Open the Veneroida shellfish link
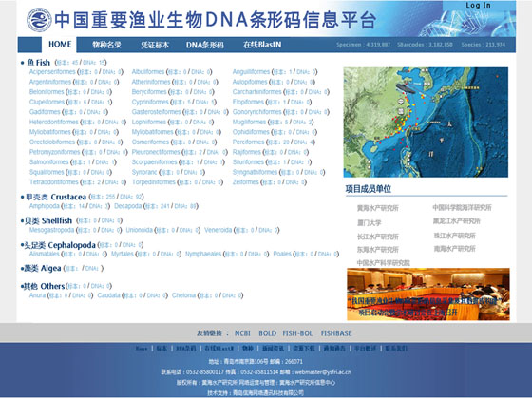 pyautogui.click(x=218, y=230)
